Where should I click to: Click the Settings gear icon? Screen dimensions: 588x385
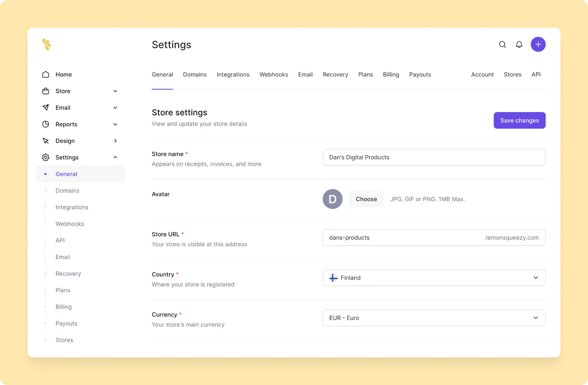click(x=46, y=157)
